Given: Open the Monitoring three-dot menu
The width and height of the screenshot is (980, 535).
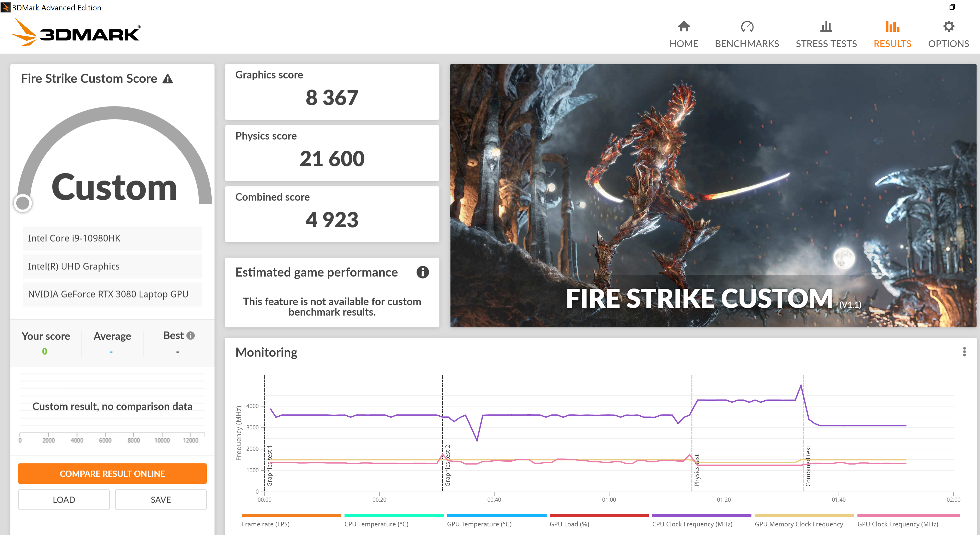Looking at the screenshot, I should coord(964,352).
